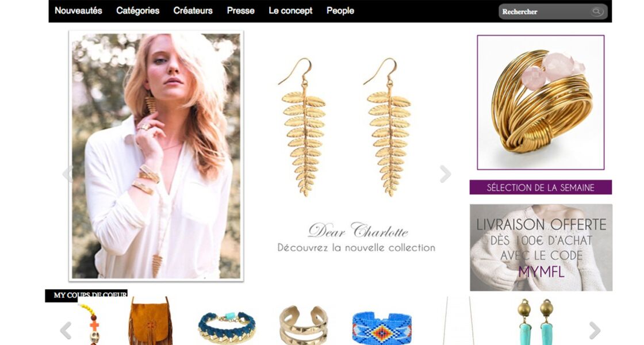Show next coups de coeur products
The image size is (644, 345).
tap(595, 330)
